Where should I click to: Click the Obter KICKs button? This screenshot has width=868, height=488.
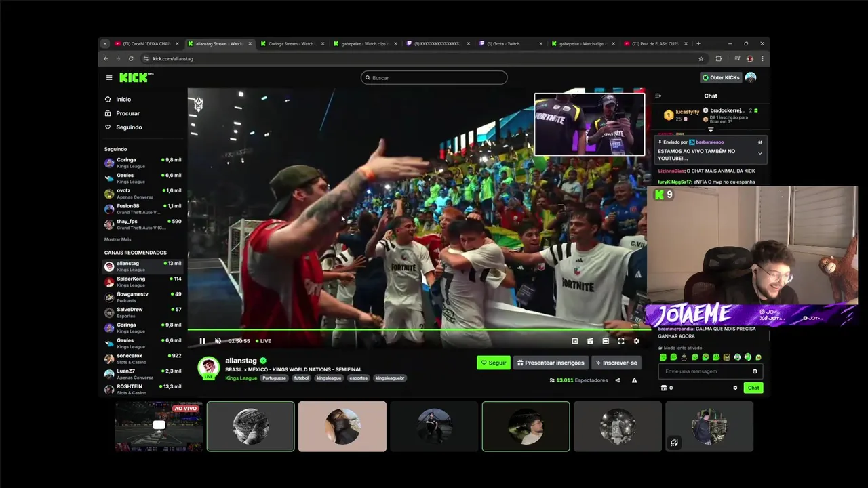pyautogui.click(x=721, y=77)
